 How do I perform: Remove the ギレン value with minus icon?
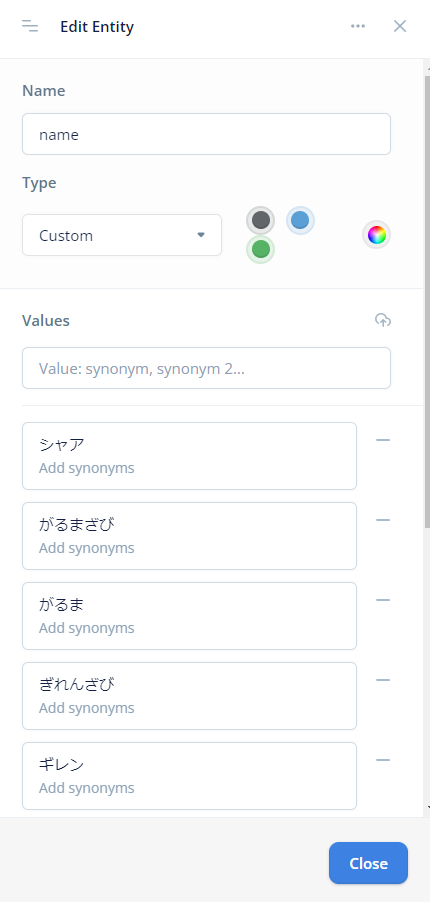click(x=383, y=760)
